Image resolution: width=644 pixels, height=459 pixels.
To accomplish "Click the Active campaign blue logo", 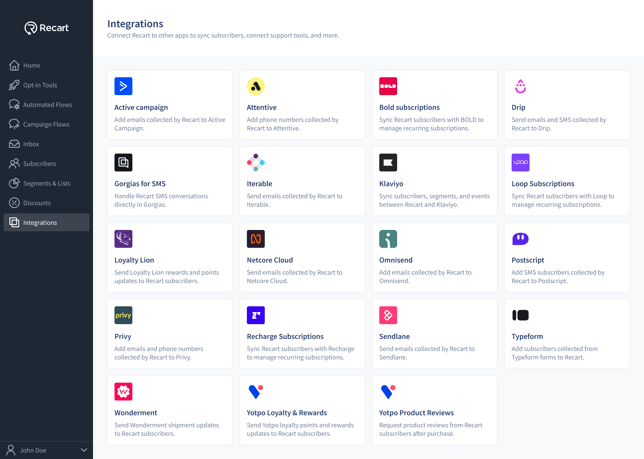I will (x=123, y=86).
